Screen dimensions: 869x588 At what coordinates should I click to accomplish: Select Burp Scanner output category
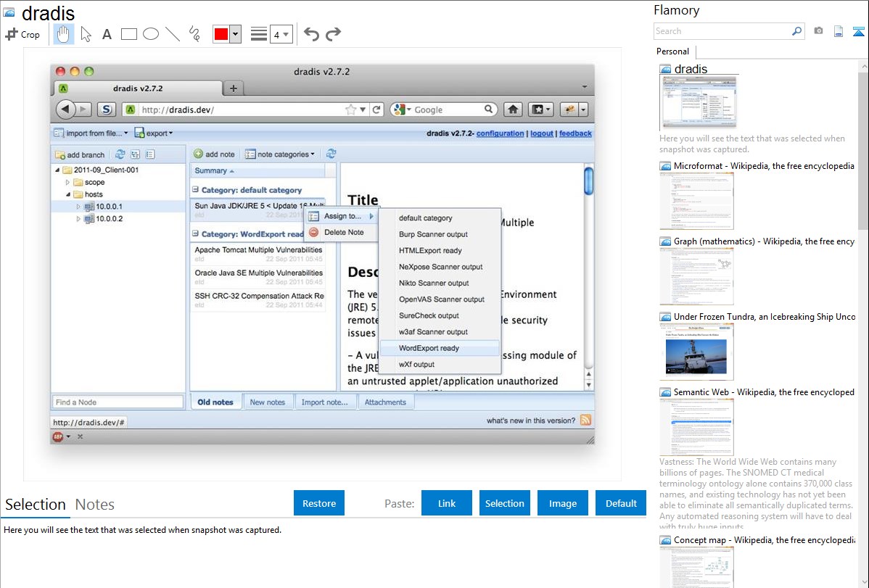(440, 234)
